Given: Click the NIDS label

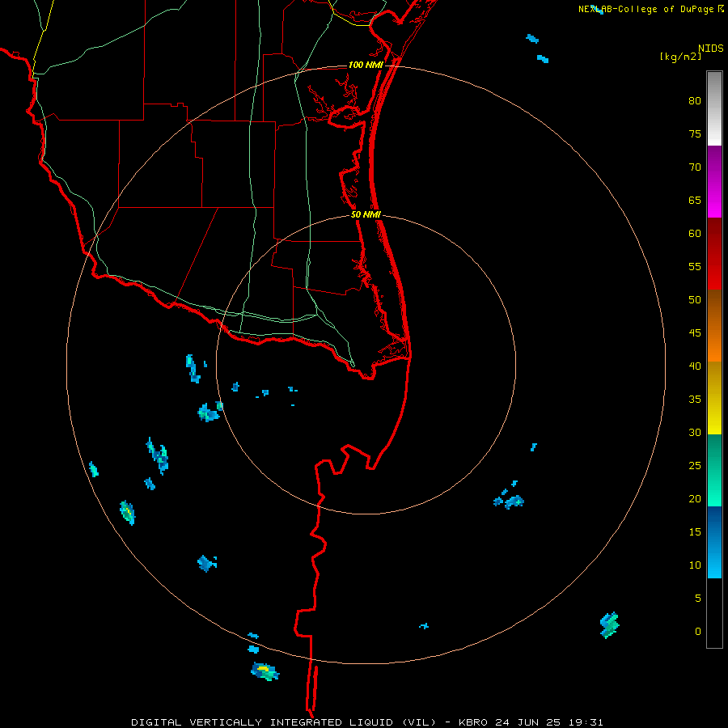Looking at the screenshot, I should 710,49.
